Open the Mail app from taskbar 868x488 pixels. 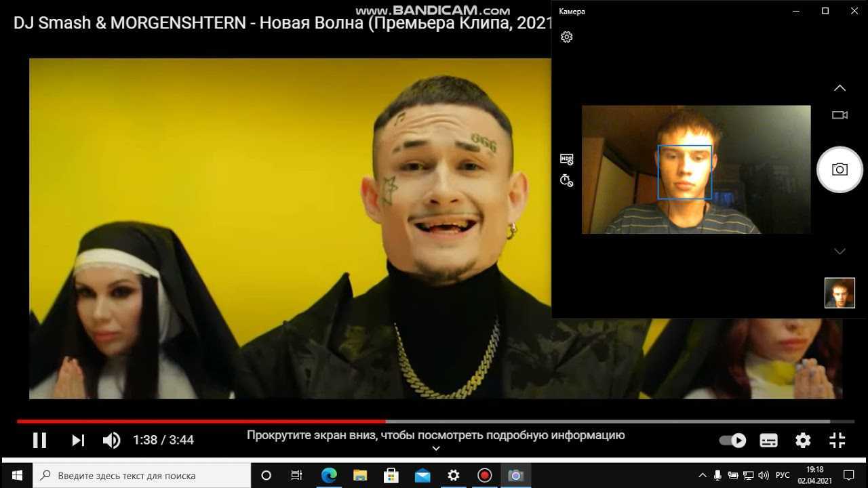click(x=422, y=475)
